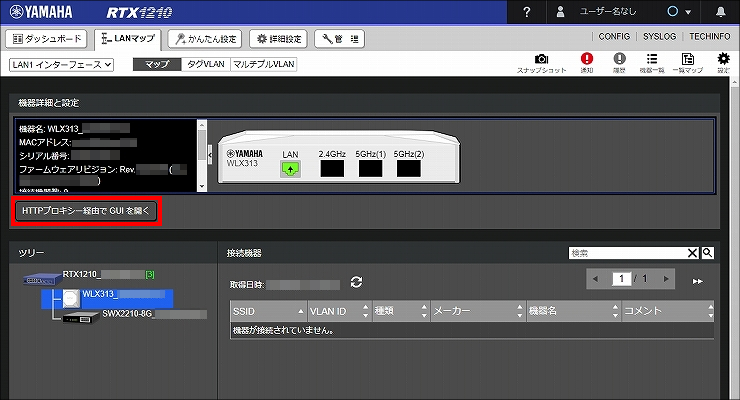The height and width of the screenshot is (400, 740).
Task: Refresh connected devices list
Action: point(356,282)
